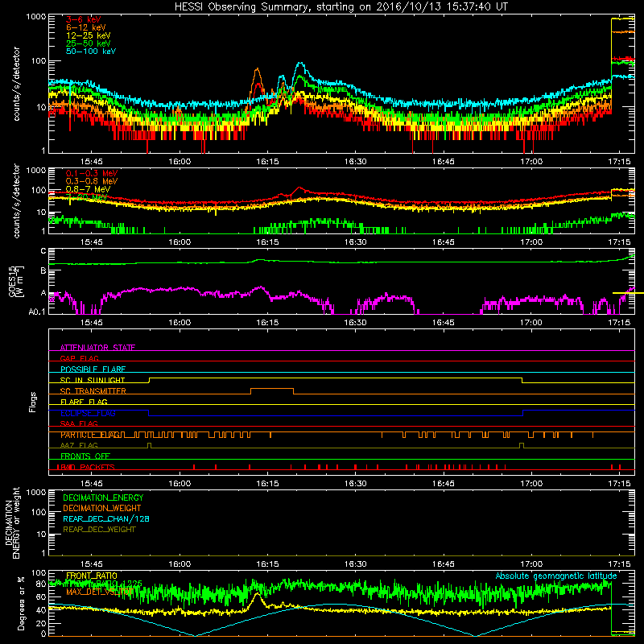Click the 16:30 tick under the Flags panel
Viewport: 644px width, 644px height.
pos(355,484)
